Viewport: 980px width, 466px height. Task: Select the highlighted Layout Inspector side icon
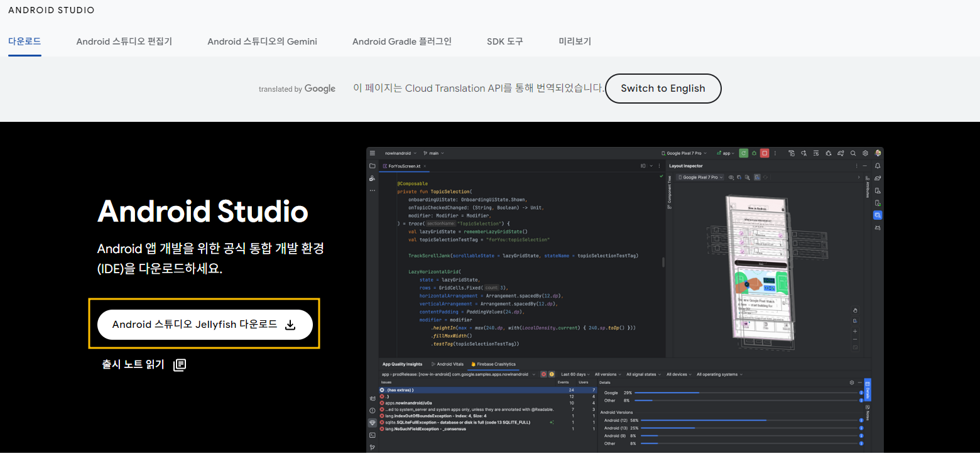(878, 215)
